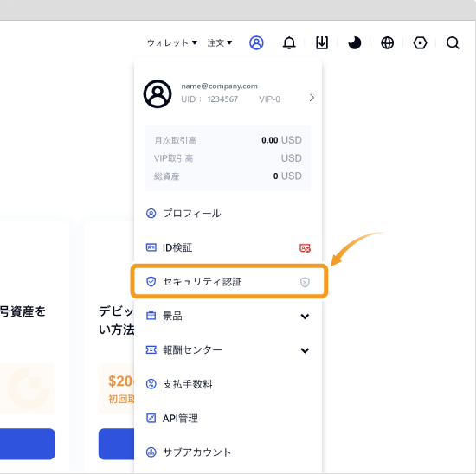Viewport: 476px width, 474px height.
Task: Open the 注文 dropdown menu
Action: [220, 42]
